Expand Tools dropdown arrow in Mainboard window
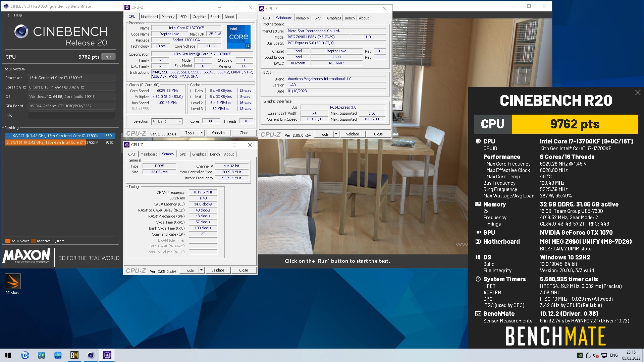The image size is (644, 362). (x=336, y=134)
